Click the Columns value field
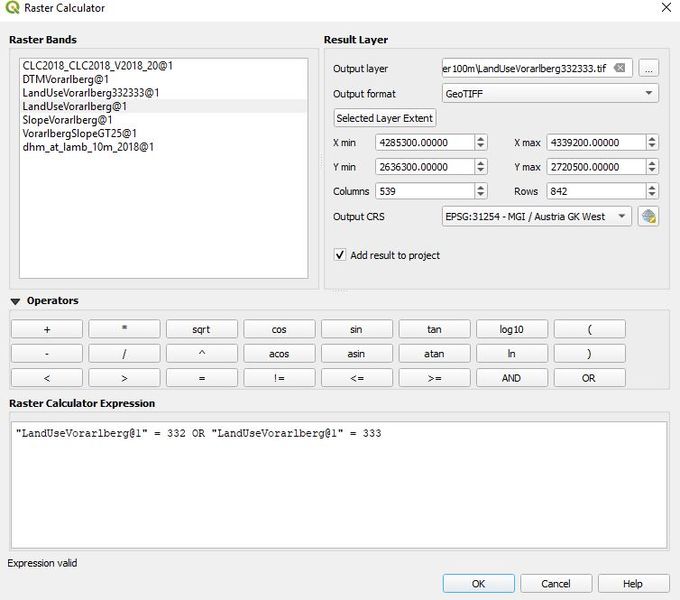This screenshot has height=600, width=680. pos(423,191)
